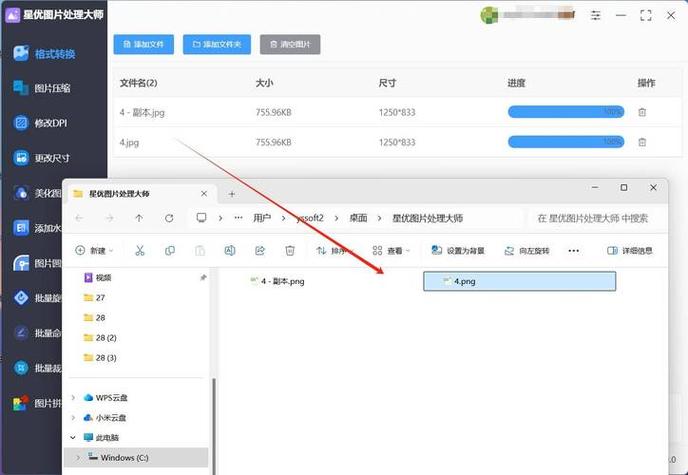Click the 更改尺寸 sidebar icon
688x475 pixels.
pyautogui.click(x=21, y=157)
